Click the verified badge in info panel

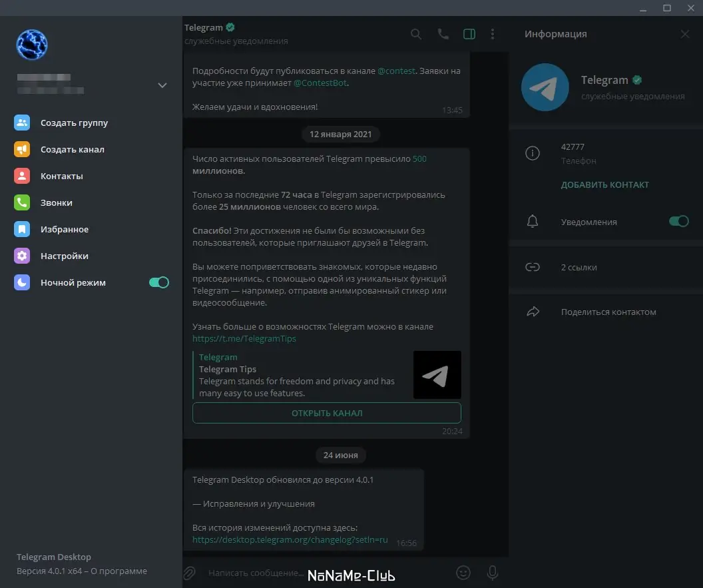[637, 81]
